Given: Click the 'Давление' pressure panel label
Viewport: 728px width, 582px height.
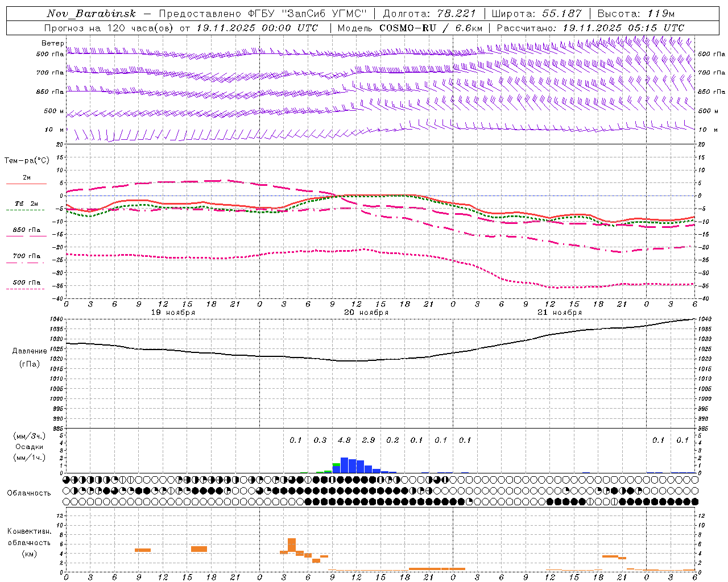Looking at the screenshot, I should [30, 351].
